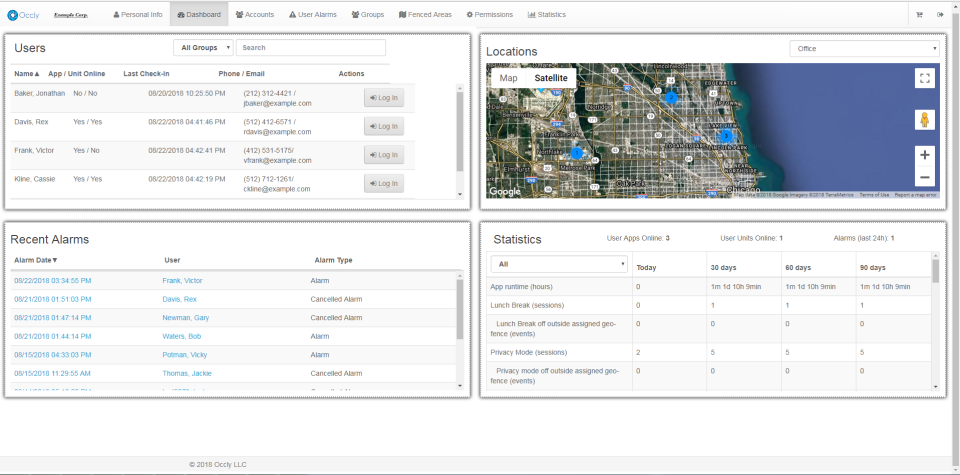Open user link Davis, Rex in alarms
Viewport: 960px width, 475px height.
click(x=179, y=299)
